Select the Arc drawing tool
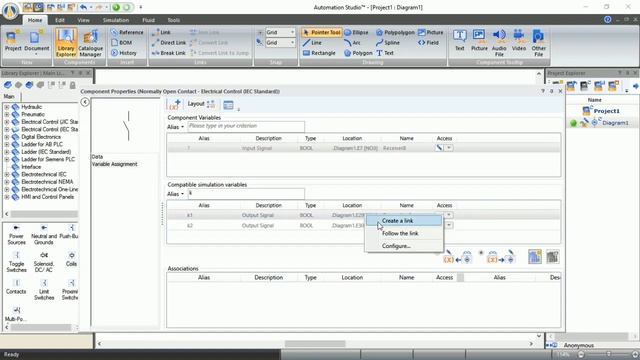The width and height of the screenshot is (640, 360). pyautogui.click(x=352, y=42)
